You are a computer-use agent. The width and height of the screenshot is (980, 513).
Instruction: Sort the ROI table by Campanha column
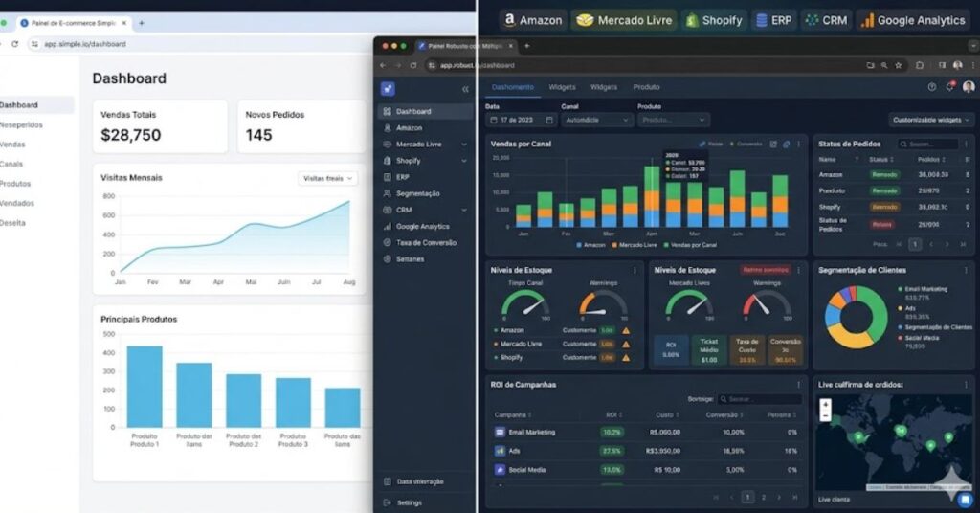coord(513,415)
